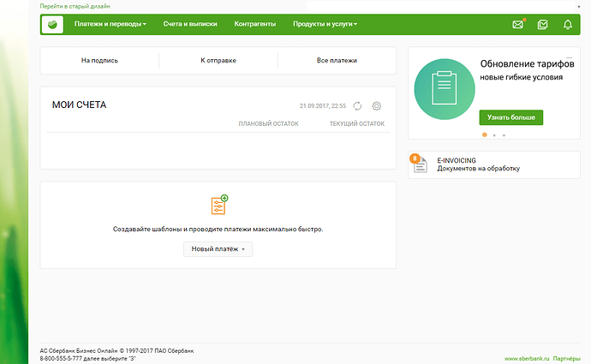Switch to the Все платежи tab
591x364 pixels.
[337, 60]
